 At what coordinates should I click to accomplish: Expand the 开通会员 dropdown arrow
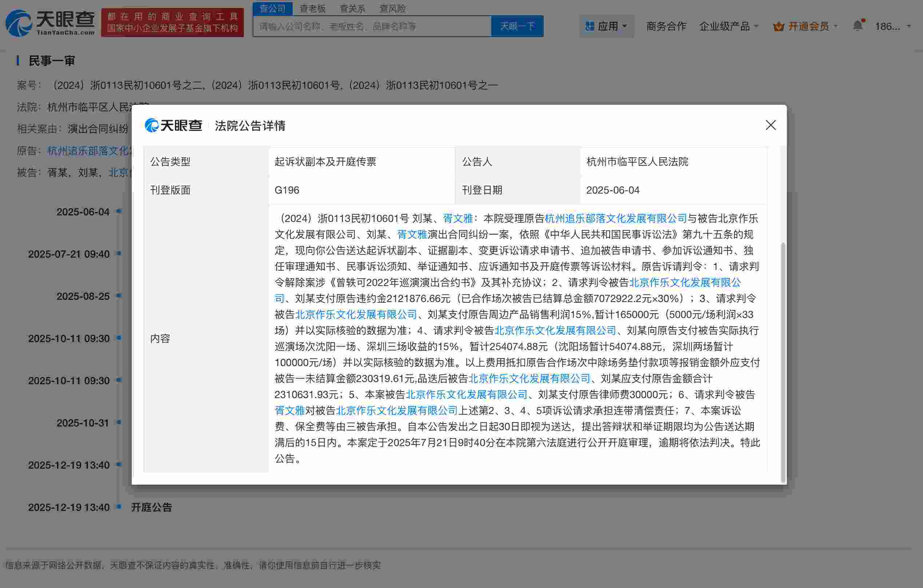click(836, 27)
